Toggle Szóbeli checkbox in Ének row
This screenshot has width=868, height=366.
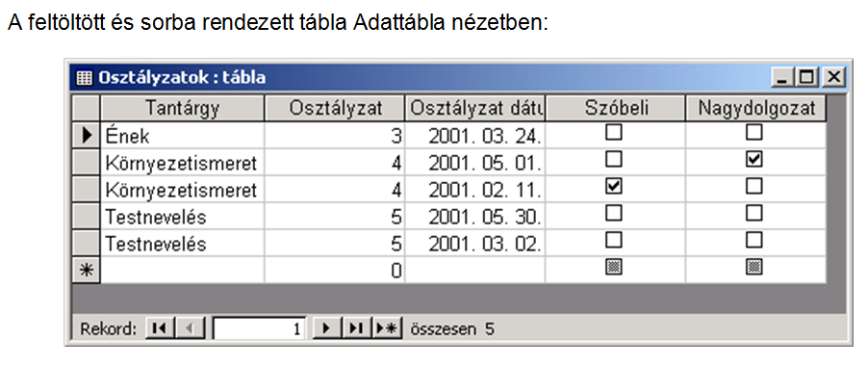[x=615, y=133]
